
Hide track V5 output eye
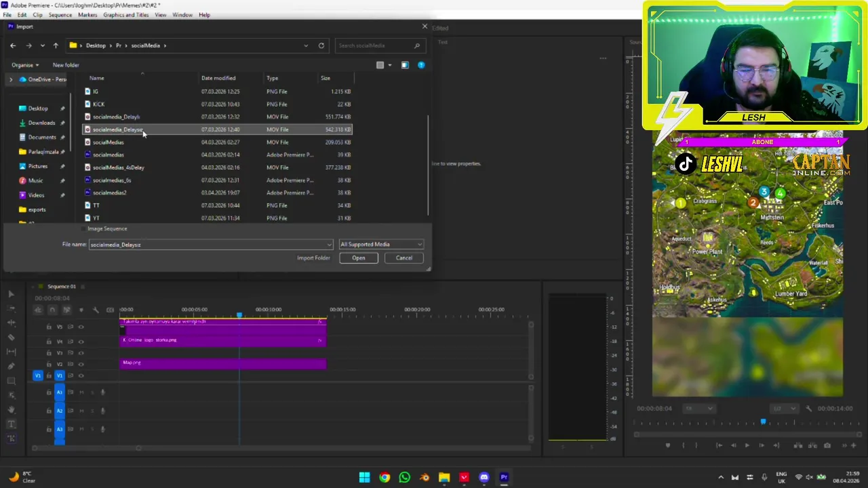pos(81,327)
